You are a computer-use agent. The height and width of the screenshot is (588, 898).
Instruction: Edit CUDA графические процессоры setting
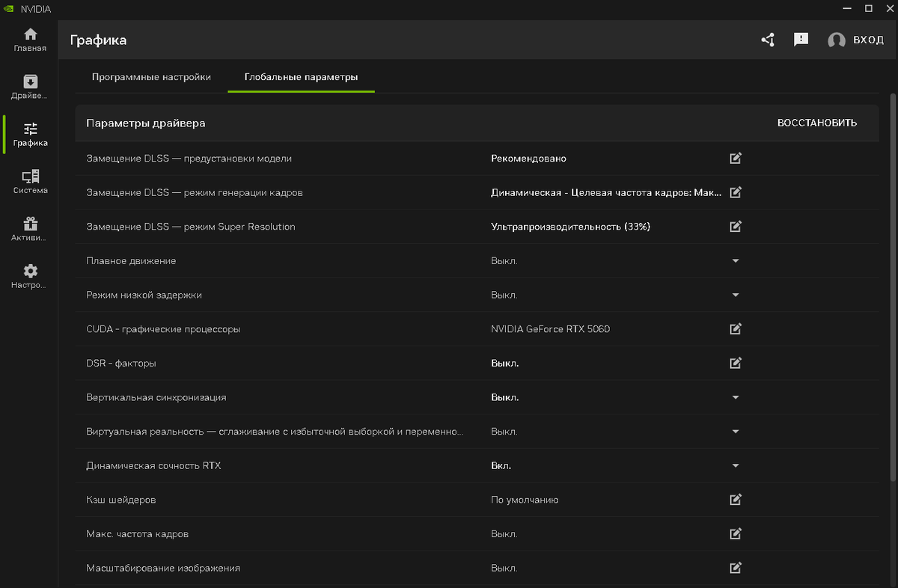tap(736, 328)
